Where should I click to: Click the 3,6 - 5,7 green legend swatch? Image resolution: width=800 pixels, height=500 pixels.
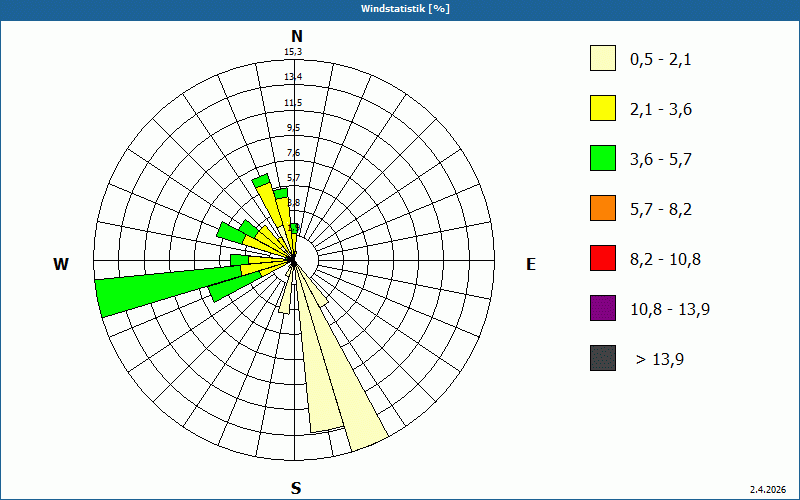click(x=603, y=158)
